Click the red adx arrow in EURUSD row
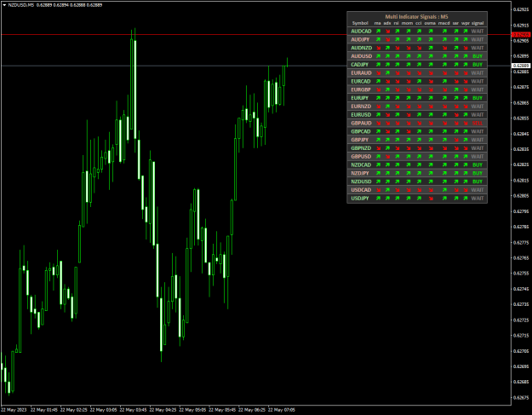Image resolution: width=532 pixels, height=415 pixels. click(x=387, y=115)
